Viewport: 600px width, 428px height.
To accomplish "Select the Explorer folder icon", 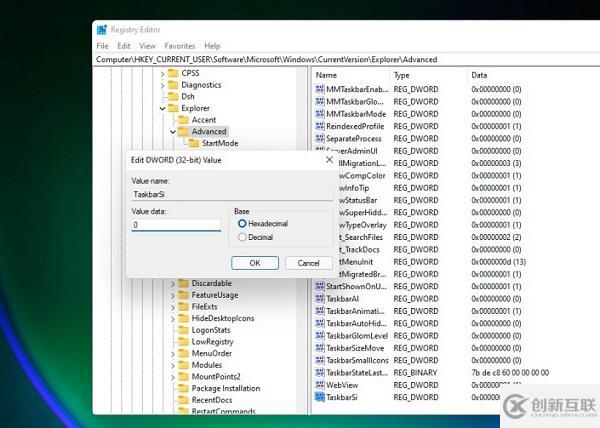I will (x=173, y=108).
